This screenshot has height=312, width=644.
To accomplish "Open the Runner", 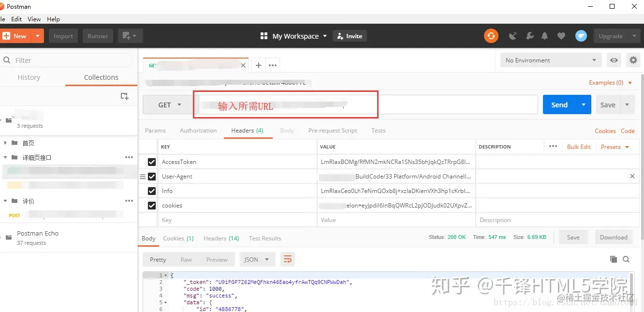I will (98, 36).
